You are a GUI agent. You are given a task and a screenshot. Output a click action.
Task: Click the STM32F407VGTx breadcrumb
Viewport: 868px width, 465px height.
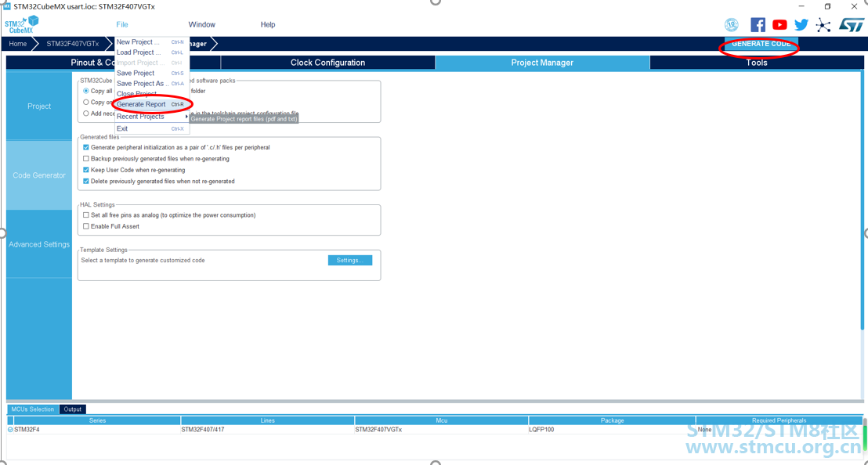pyautogui.click(x=73, y=44)
